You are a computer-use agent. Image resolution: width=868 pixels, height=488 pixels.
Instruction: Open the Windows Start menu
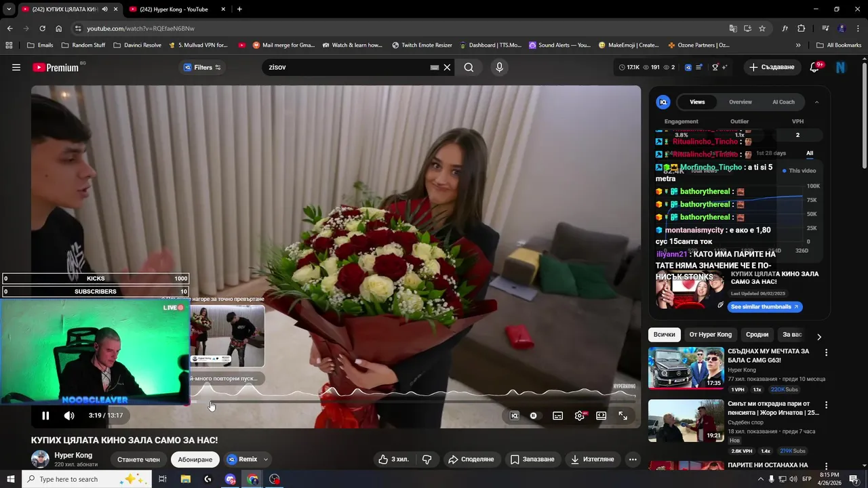click(x=10, y=479)
